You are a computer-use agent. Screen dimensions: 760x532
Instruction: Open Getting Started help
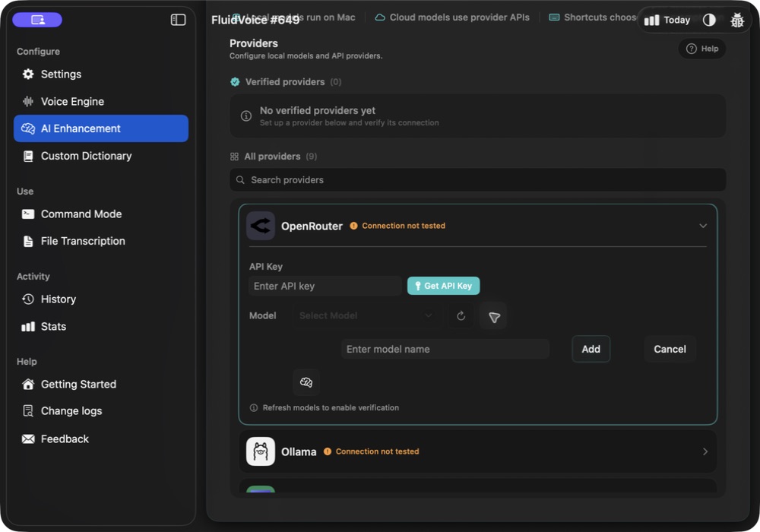coord(101,384)
